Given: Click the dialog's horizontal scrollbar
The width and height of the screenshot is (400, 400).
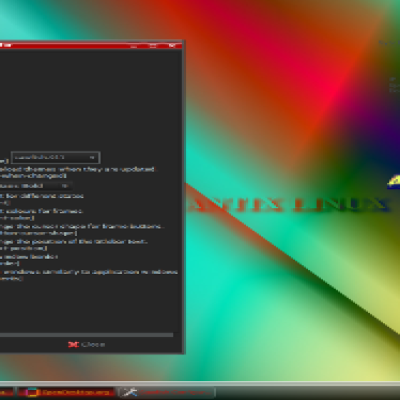Looking at the screenshot, I should [x=87, y=335].
